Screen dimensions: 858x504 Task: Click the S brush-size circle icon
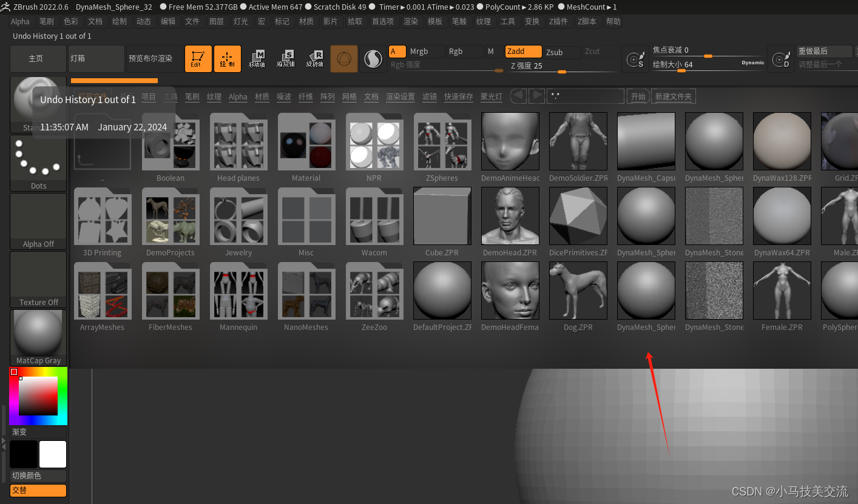tap(635, 59)
